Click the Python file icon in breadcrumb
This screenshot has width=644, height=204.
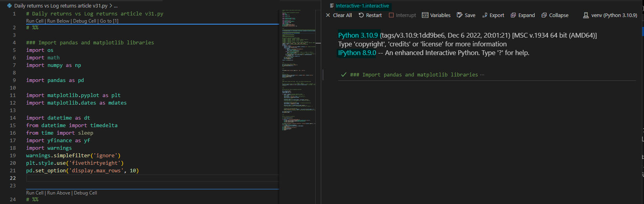point(10,6)
